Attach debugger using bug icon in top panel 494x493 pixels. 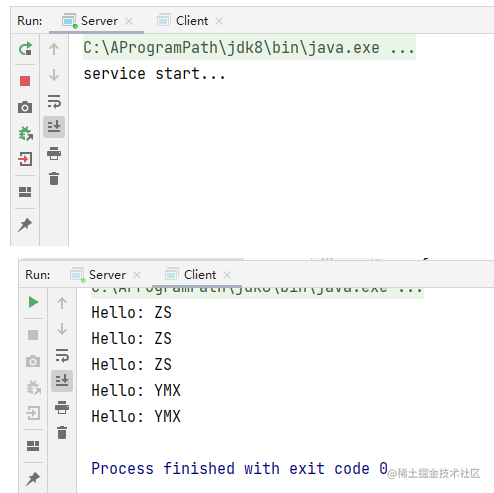pyautogui.click(x=25, y=133)
